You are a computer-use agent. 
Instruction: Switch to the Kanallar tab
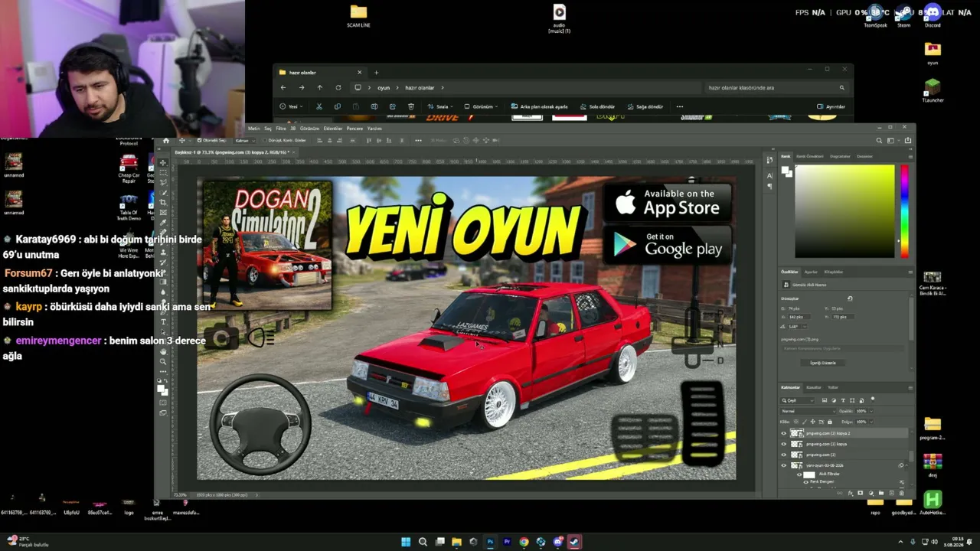[813, 387]
